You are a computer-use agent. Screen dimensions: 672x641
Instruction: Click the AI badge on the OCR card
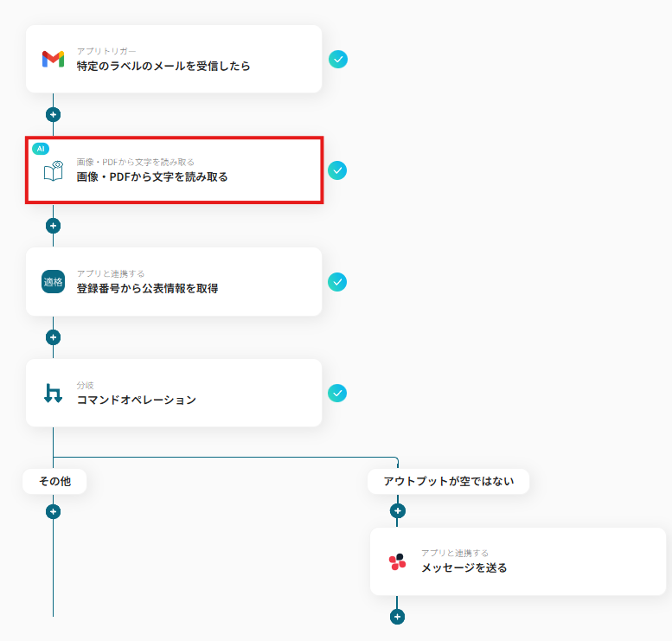(41, 149)
